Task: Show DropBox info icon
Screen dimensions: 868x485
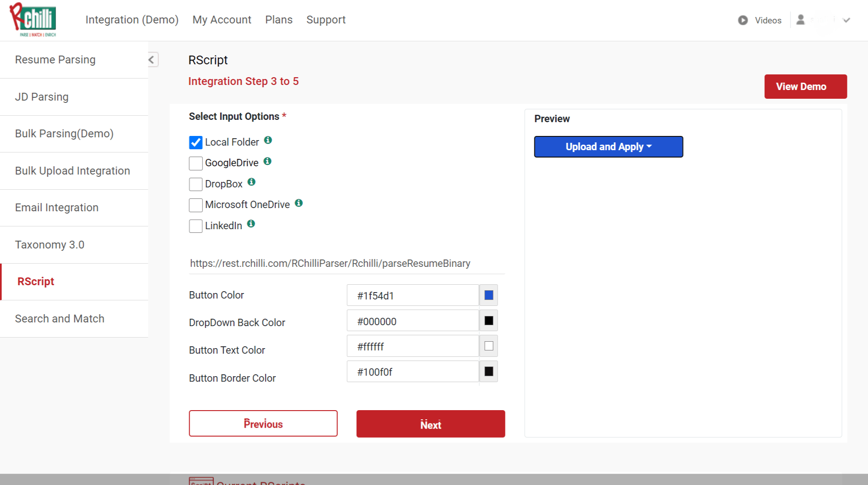Action: pyautogui.click(x=252, y=182)
